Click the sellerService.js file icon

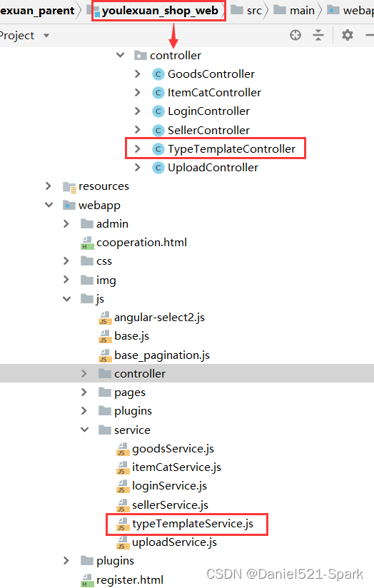tap(123, 505)
